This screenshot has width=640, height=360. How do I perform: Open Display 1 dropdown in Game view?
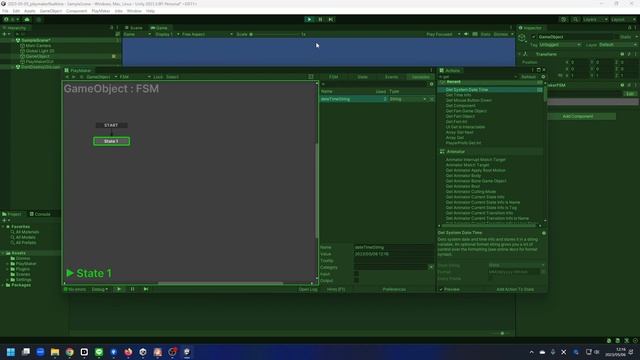(x=166, y=34)
